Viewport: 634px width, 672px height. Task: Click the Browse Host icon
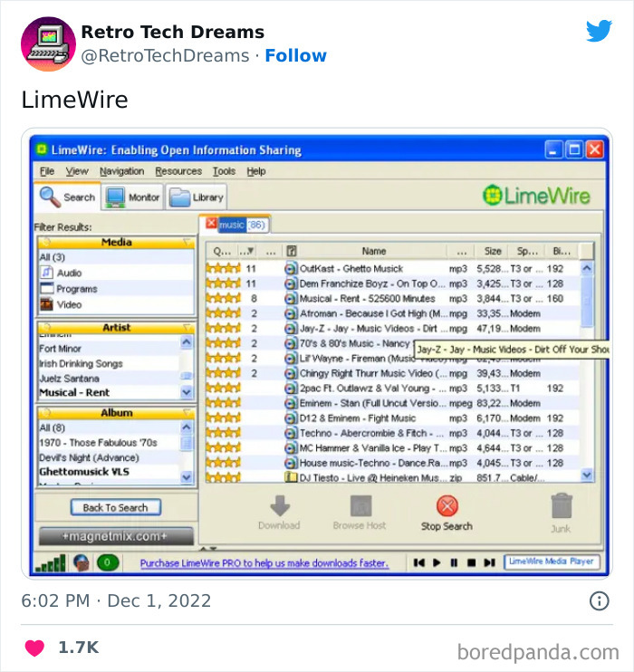(x=361, y=506)
